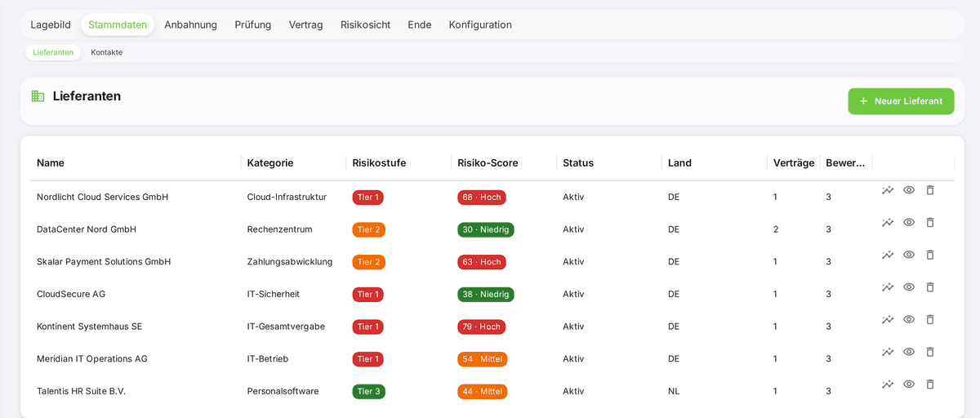Click the 79 · Hoch risk score badge
Screen dimensions: 980x418
pos(482,327)
